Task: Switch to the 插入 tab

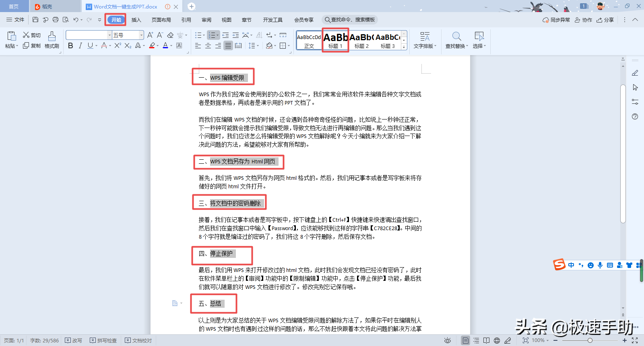Action: coord(136,20)
